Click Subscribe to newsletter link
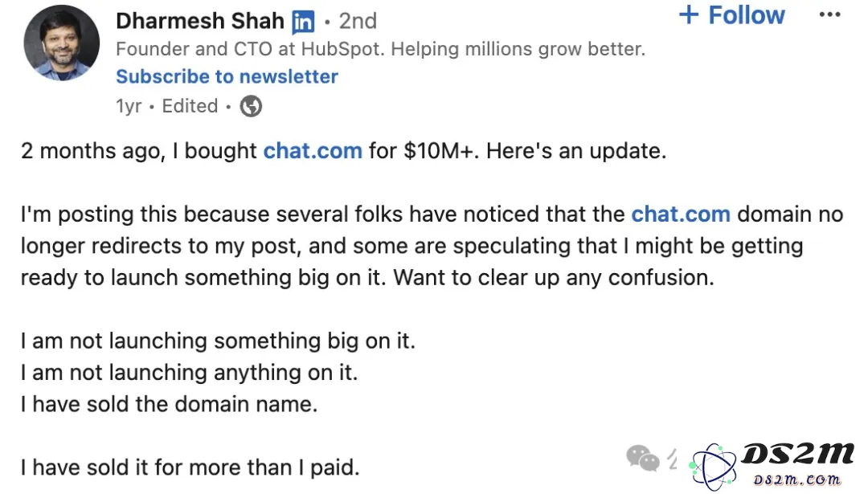 (227, 76)
